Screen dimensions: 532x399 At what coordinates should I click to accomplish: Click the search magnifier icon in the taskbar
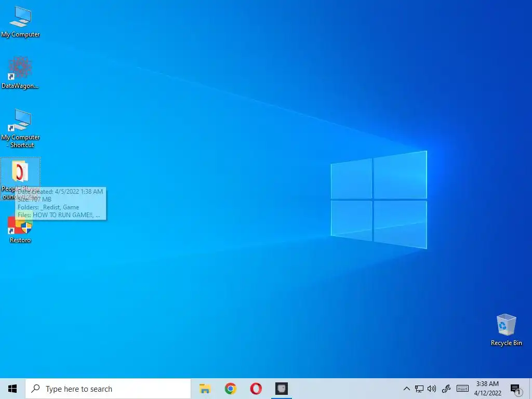point(35,389)
